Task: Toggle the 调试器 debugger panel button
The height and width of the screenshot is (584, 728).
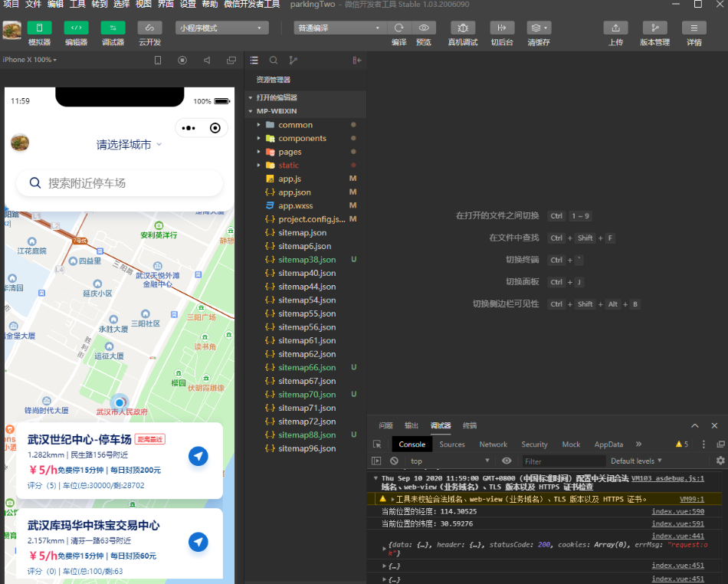Action: coord(113,28)
